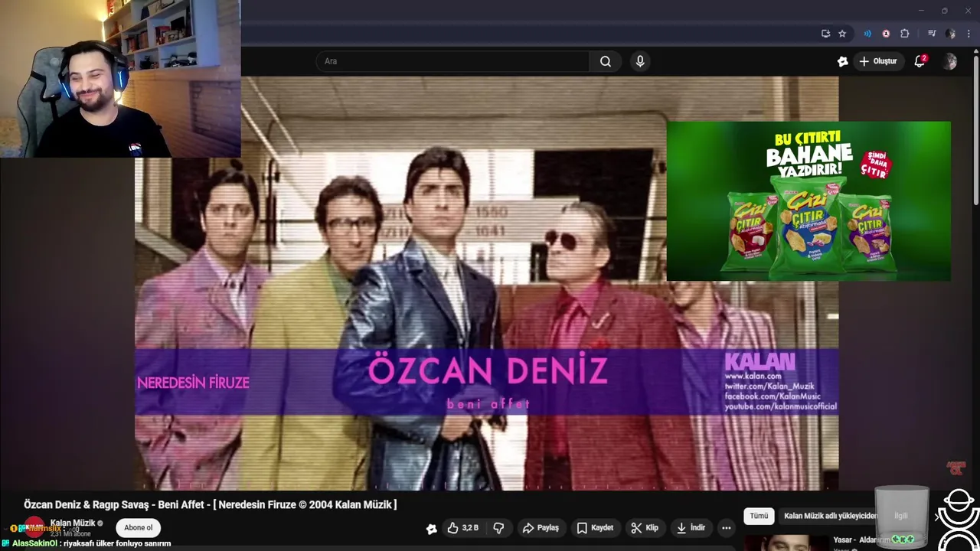Screen dimensions: 980x551
Task: Click the streamer webcam overlay
Action: [x=120, y=79]
